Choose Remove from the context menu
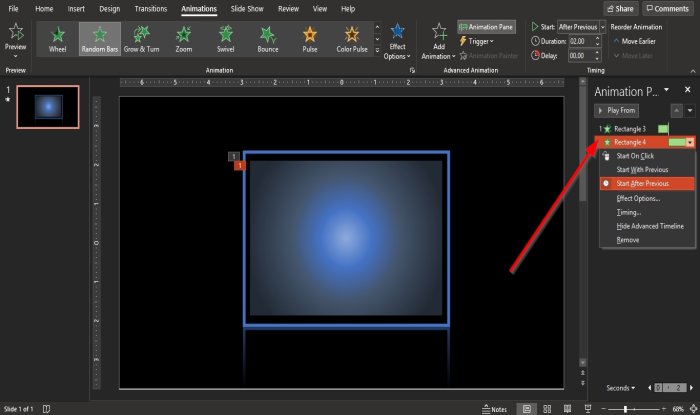 (x=647, y=240)
